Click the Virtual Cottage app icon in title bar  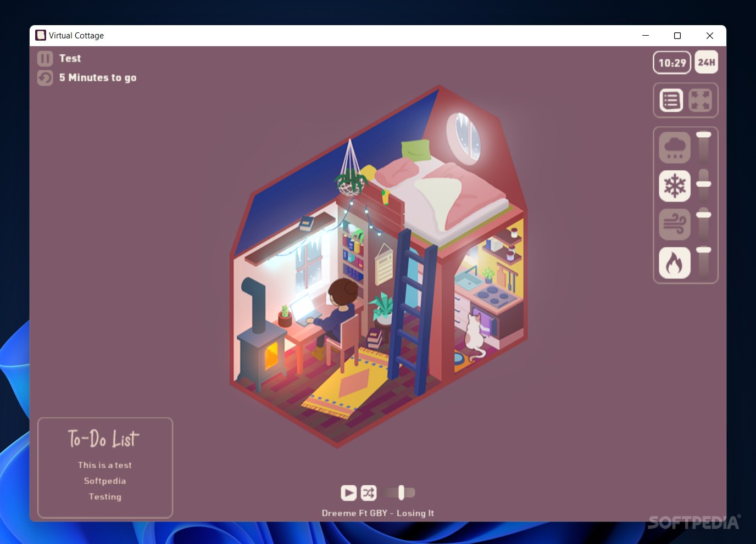[x=41, y=35]
